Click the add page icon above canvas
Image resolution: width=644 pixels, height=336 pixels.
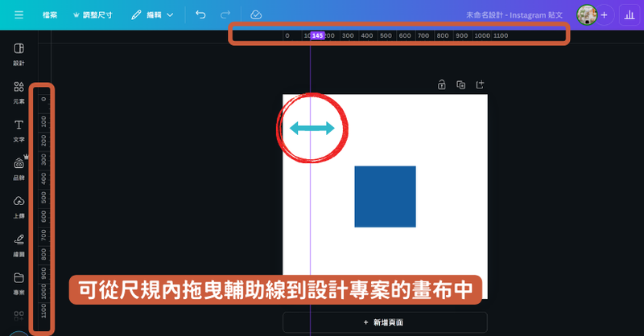480,84
